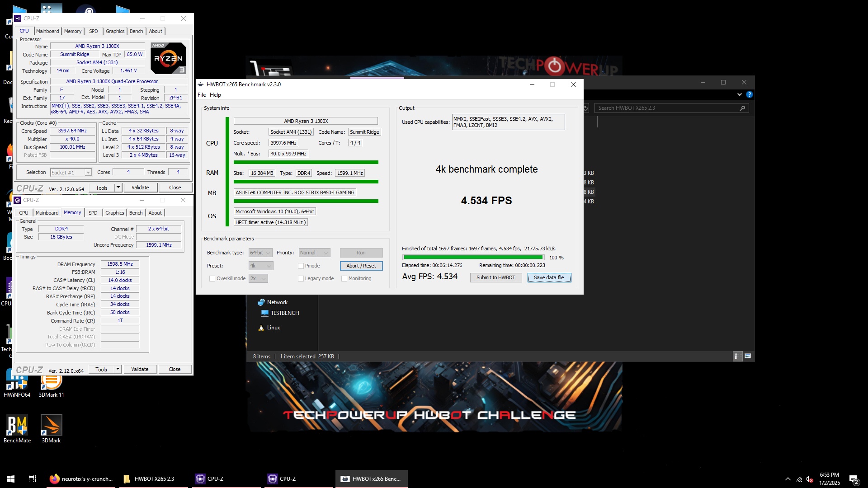Click the 100% benchmark progress bar

(473, 258)
